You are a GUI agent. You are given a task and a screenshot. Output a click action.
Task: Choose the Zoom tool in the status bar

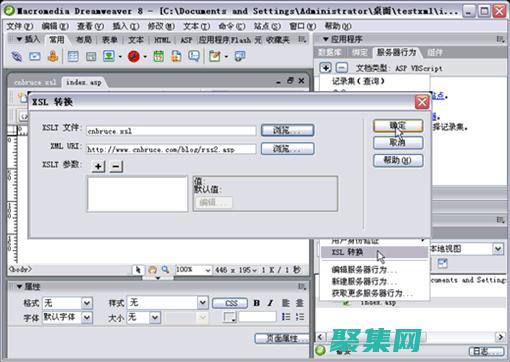click(x=165, y=269)
